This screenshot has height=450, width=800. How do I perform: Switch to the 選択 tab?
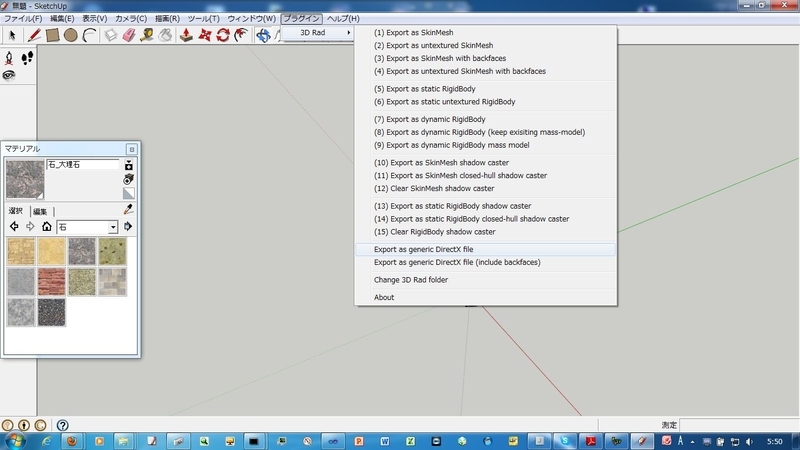(16, 211)
